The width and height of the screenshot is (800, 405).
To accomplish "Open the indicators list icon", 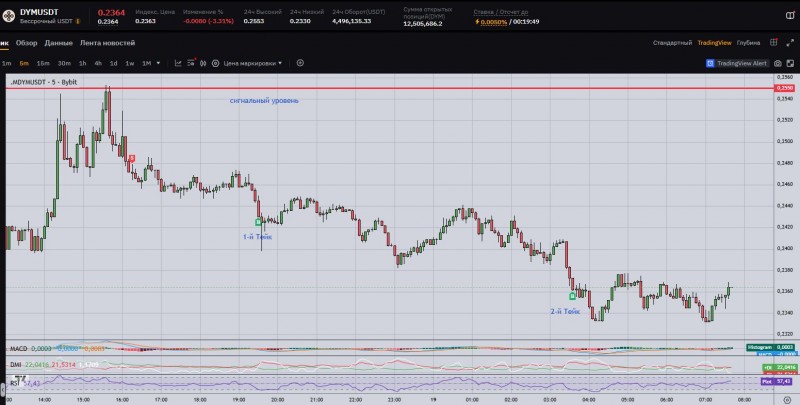I will click(191, 63).
